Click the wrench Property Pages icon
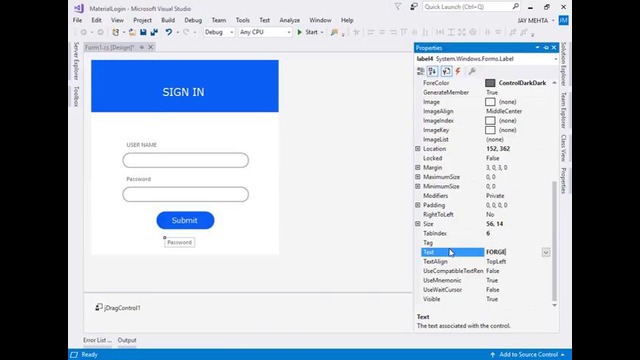 472,71
